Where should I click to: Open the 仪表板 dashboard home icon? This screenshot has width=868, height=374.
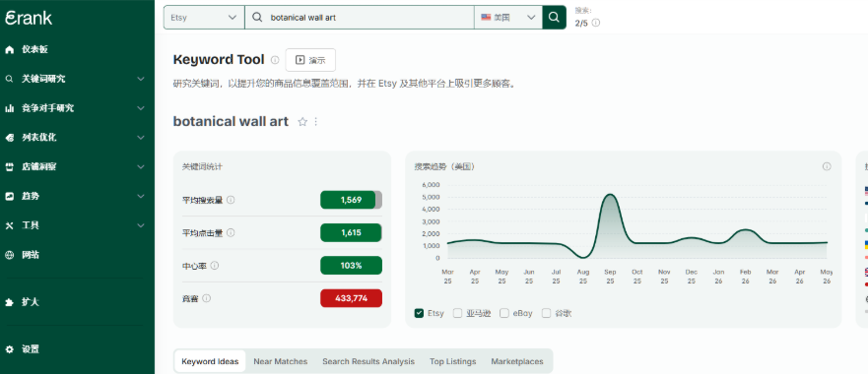tap(9, 50)
